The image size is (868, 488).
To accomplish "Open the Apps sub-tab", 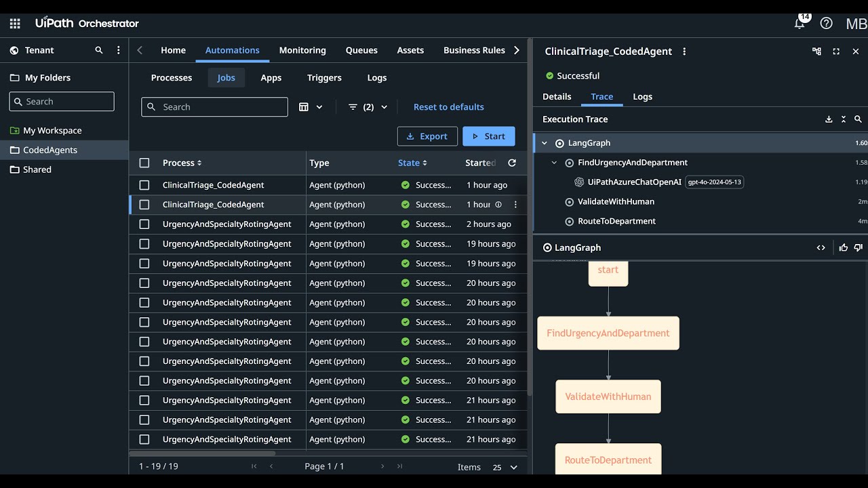I will pyautogui.click(x=271, y=78).
